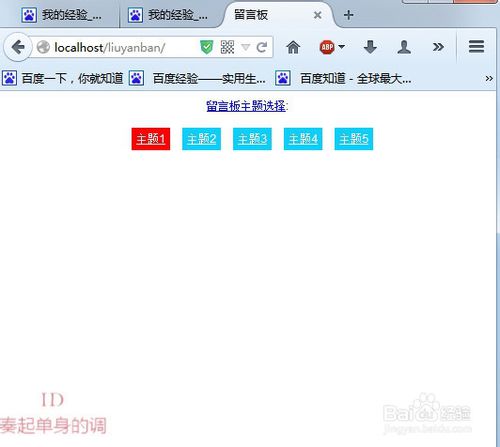
Task: Select the 主题2 theme button
Action: click(x=201, y=139)
